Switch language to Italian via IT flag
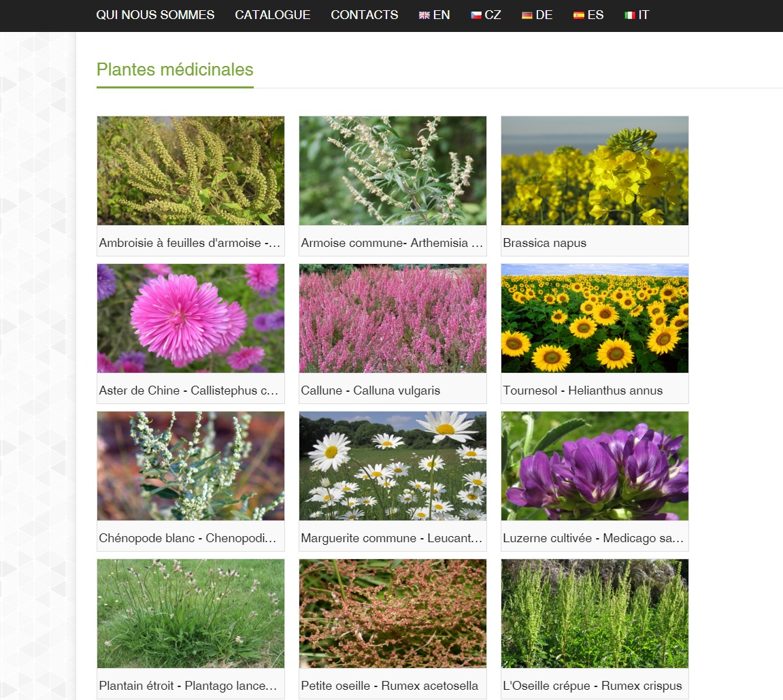783x700 pixels. tap(637, 15)
